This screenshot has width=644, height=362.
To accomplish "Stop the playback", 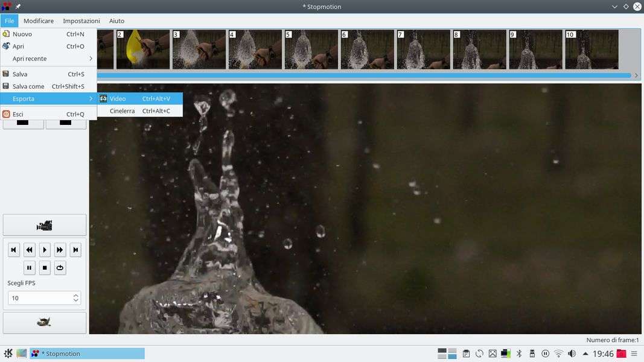I will tap(45, 268).
